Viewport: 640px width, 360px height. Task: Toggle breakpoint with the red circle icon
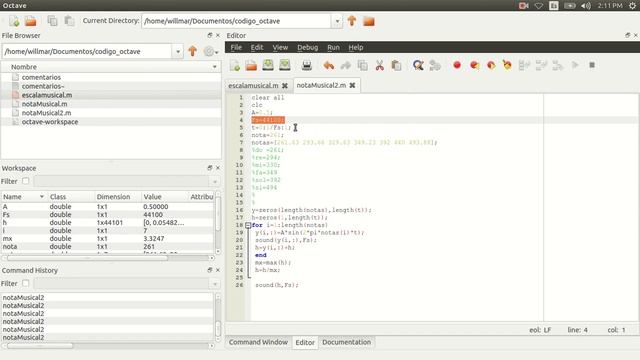[x=457, y=65]
